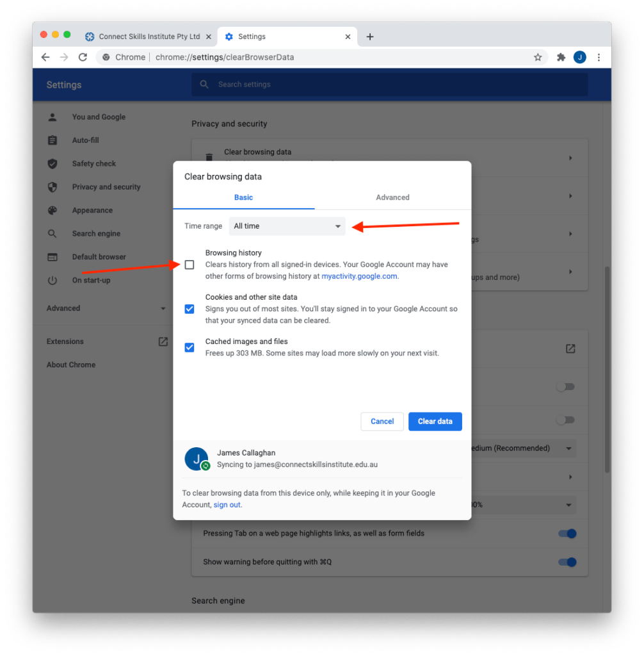Open Appearance settings section
644x656 pixels.
coord(92,210)
